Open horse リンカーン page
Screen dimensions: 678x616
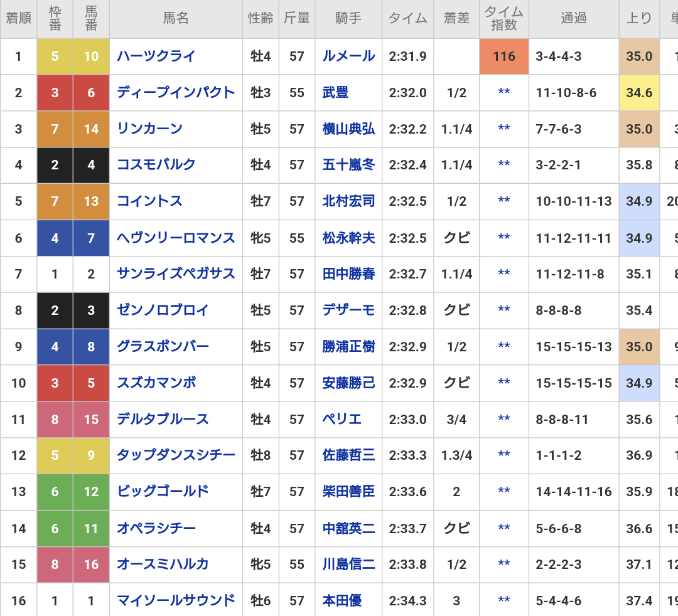tap(149, 129)
